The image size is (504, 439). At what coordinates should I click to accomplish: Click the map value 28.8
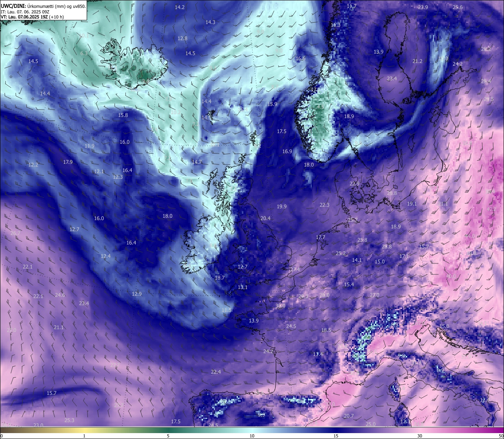click(x=387, y=247)
